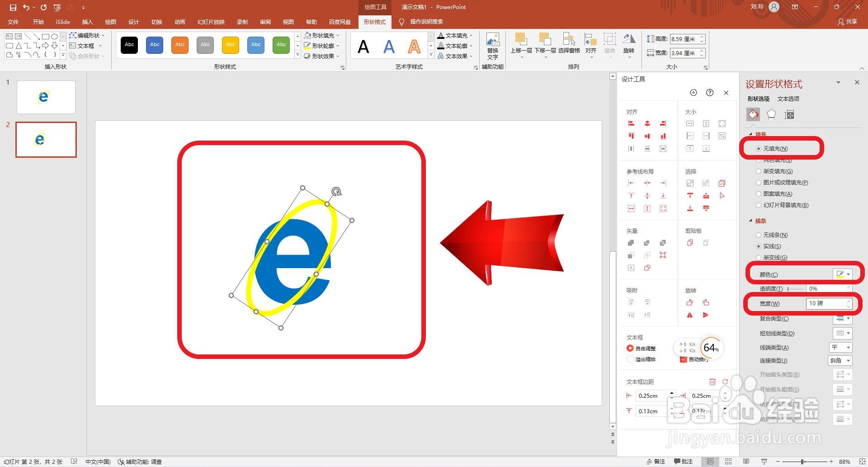868x467 pixels.
Task: Select the 图片或纹理填充 radio button
Action: (759, 183)
